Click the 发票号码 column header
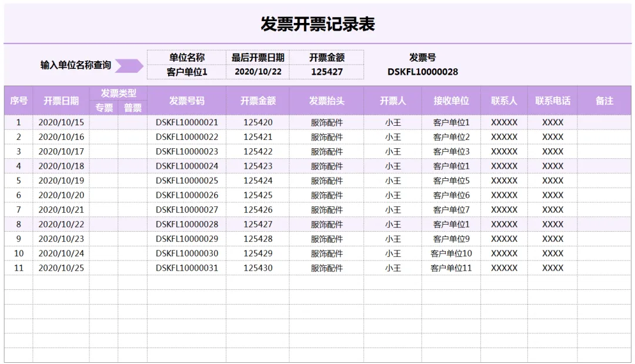Viewport: 635px width, 364px height. point(187,101)
